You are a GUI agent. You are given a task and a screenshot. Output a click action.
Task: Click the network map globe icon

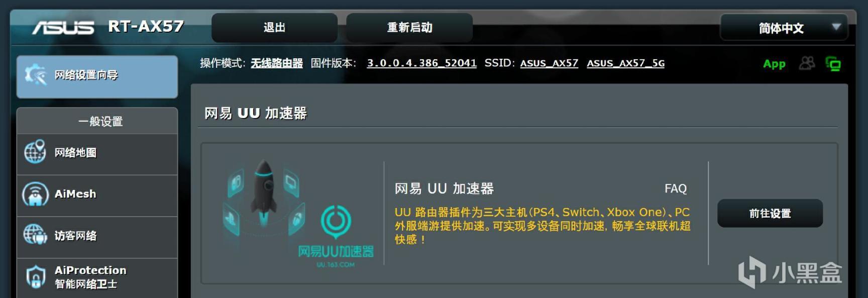(35, 152)
